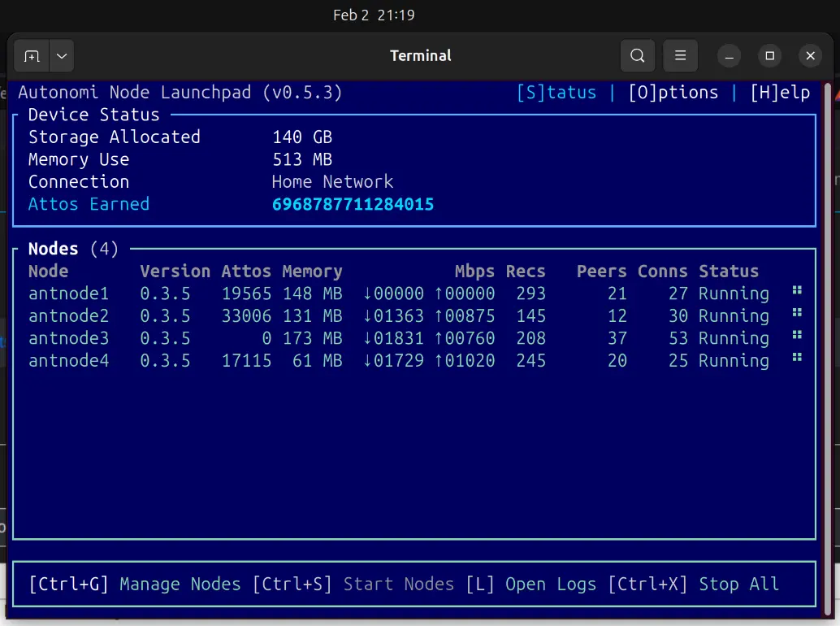The image size is (840, 626).
Task: Select the antnode2 row name
Action: coord(68,315)
